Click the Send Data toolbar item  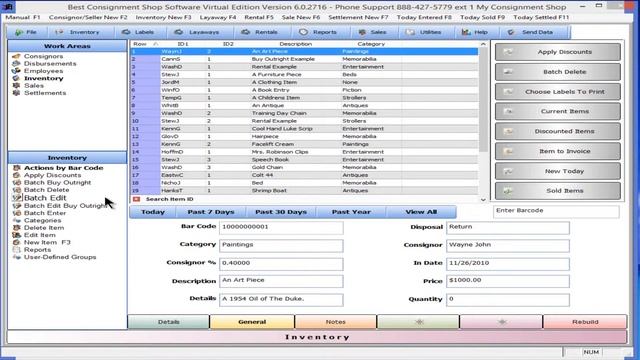(530, 32)
